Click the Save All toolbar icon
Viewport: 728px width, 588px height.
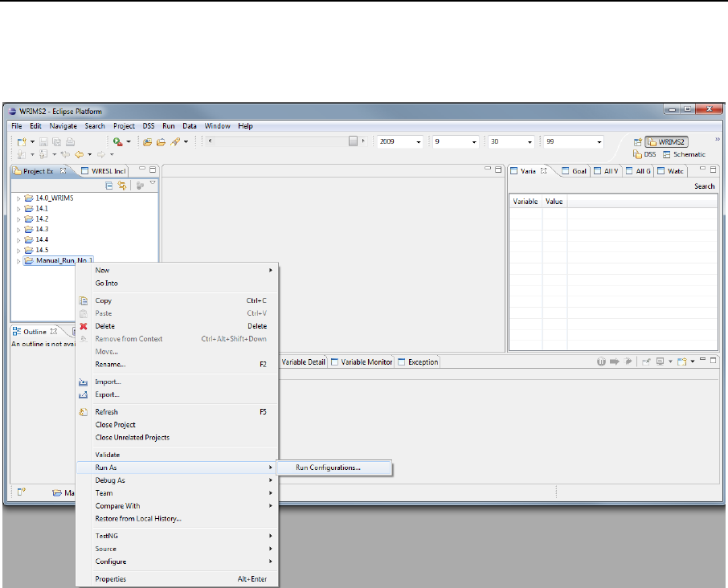click(56, 142)
